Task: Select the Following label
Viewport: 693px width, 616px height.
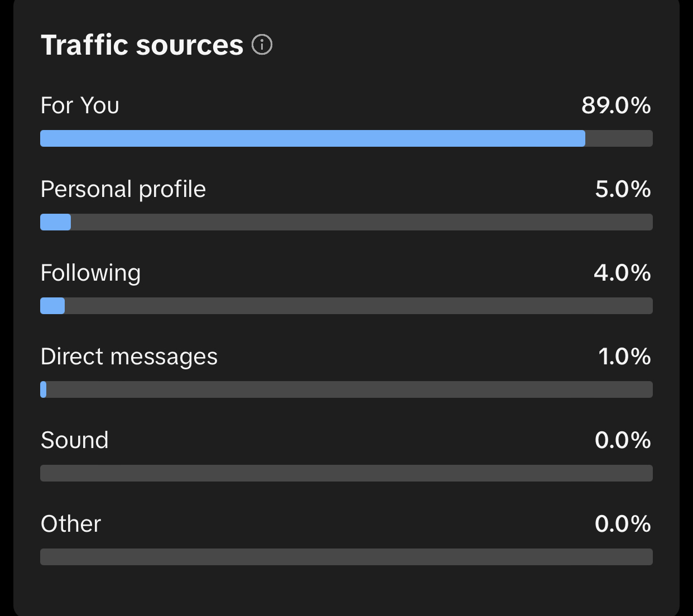Action: [90, 273]
